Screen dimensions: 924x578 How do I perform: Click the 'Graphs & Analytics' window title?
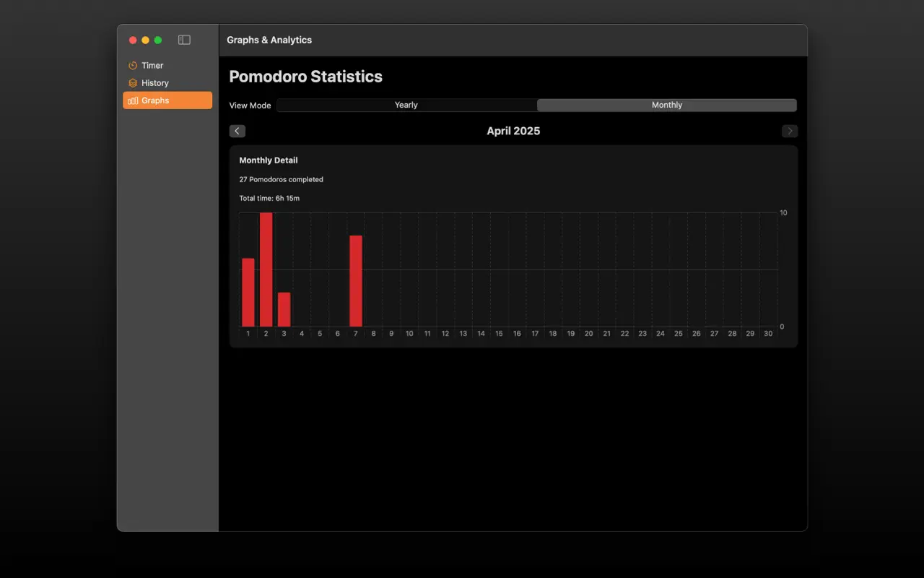pos(269,40)
